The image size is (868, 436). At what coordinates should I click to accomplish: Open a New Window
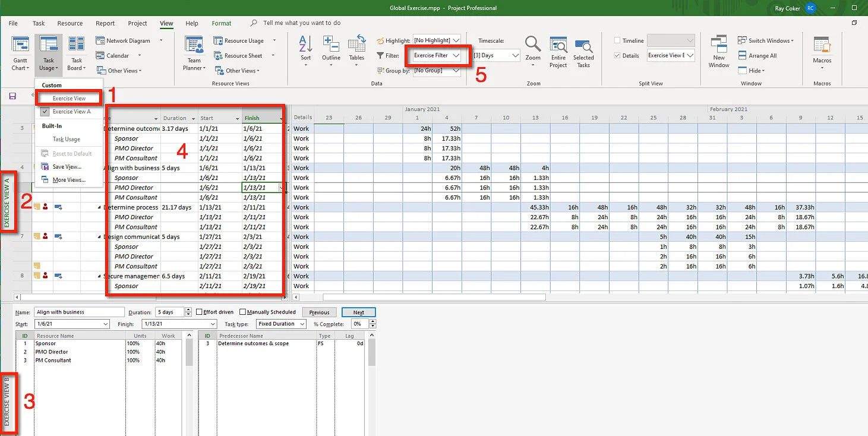pyautogui.click(x=719, y=52)
